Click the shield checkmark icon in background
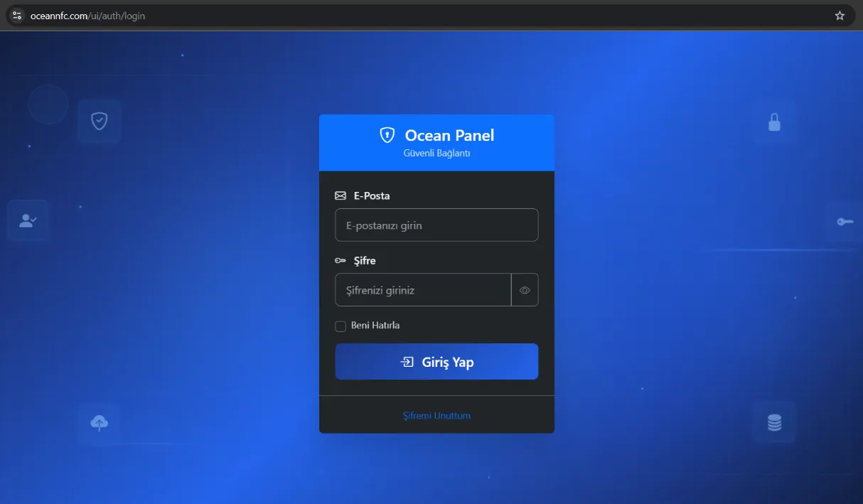This screenshot has width=863, height=504. click(x=100, y=121)
